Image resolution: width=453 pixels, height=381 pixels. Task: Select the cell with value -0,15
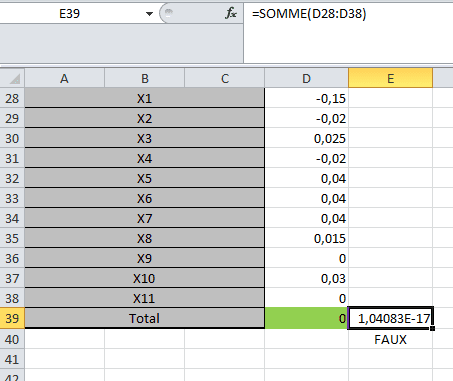tap(306, 98)
